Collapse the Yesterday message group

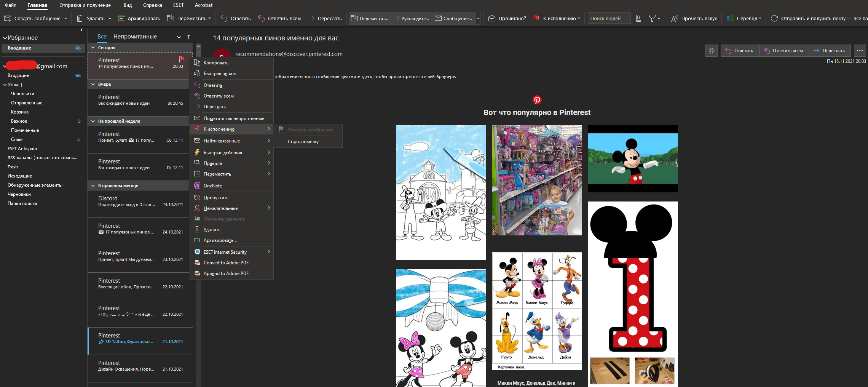click(93, 84)
